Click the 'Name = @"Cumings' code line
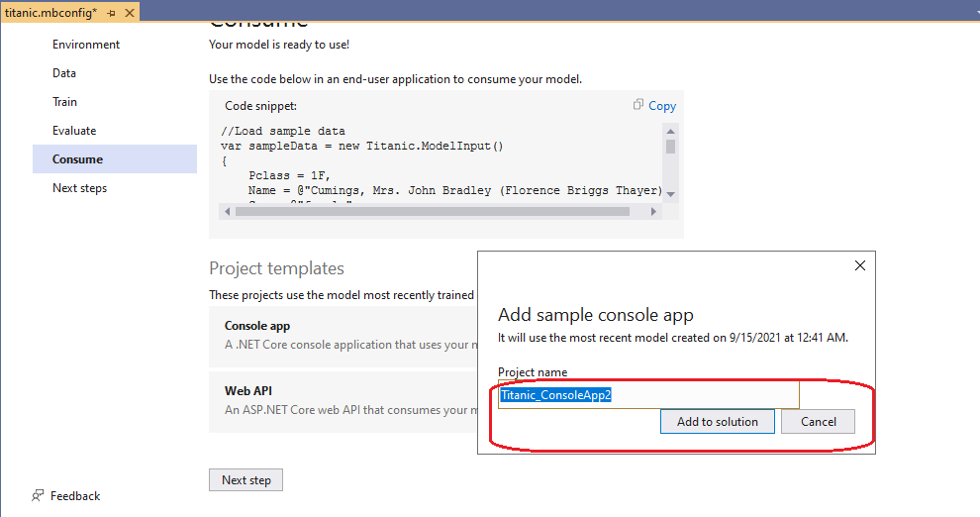980x517 pixels. pos(454,191)
